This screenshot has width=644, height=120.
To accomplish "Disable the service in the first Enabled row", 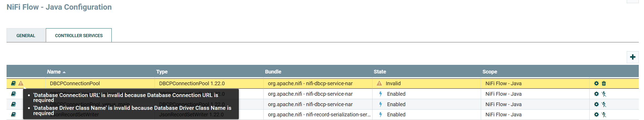I will click(x=604, y=94).
